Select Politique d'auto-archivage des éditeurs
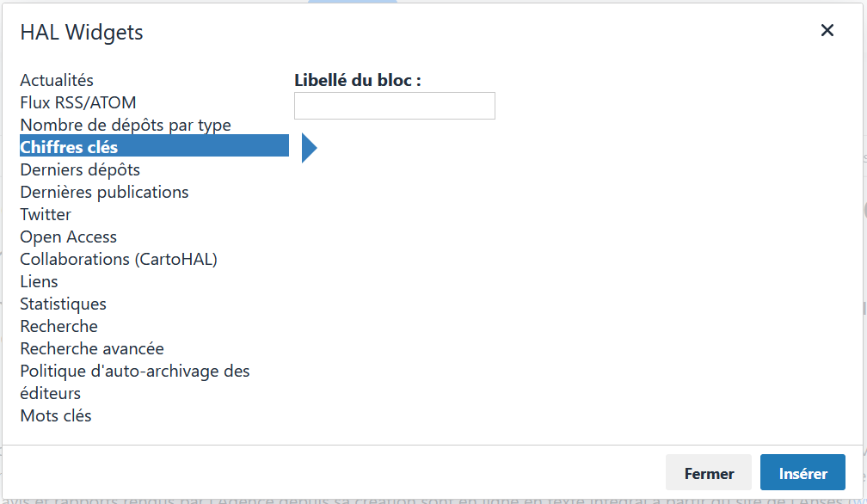867x504 pixels. 134,371
